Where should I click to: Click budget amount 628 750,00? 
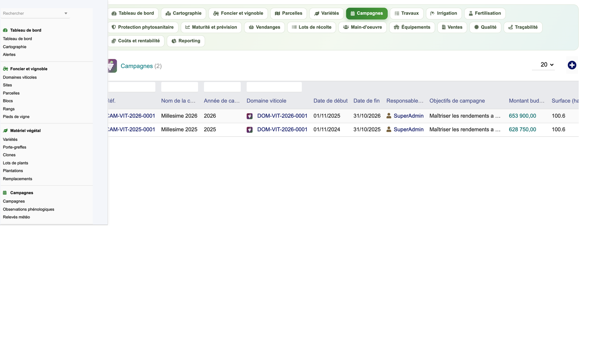coord(522,129)
